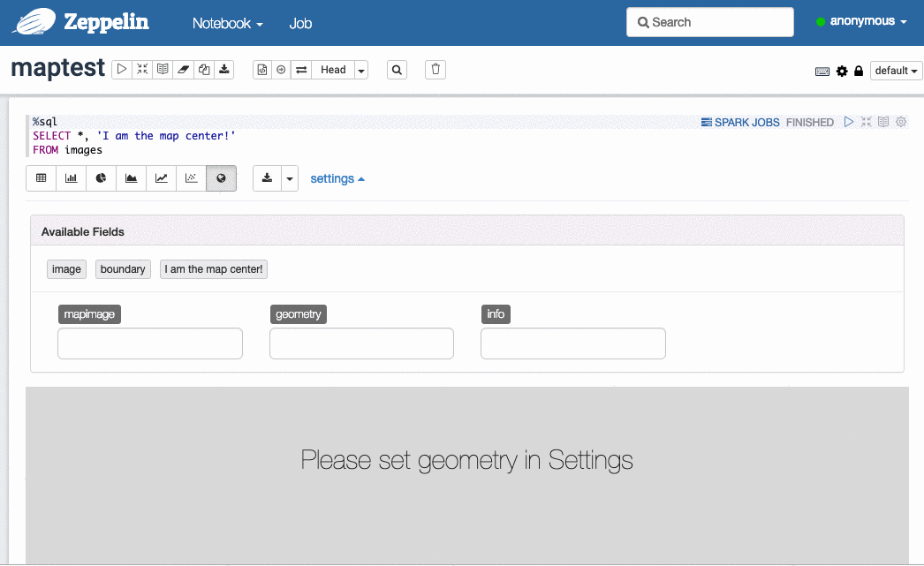The image size is (924, 566).
Task: Clone this note using the copy icon
Action: [x=203, y=70]
